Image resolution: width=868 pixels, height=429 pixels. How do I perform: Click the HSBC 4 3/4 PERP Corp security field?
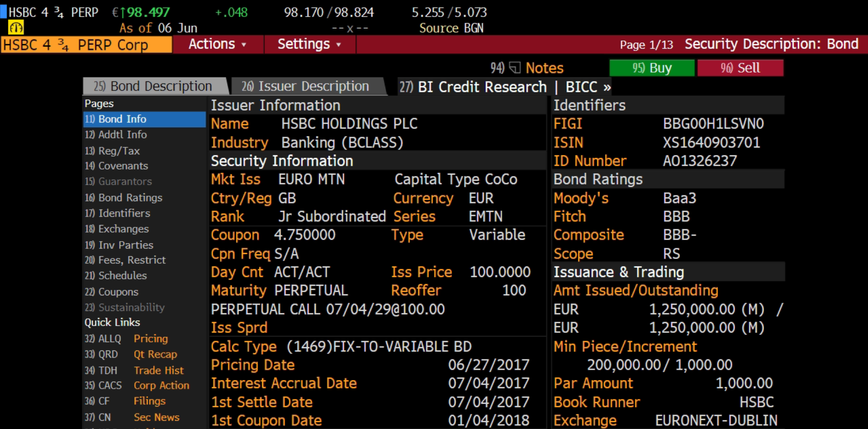coord(86,45)
